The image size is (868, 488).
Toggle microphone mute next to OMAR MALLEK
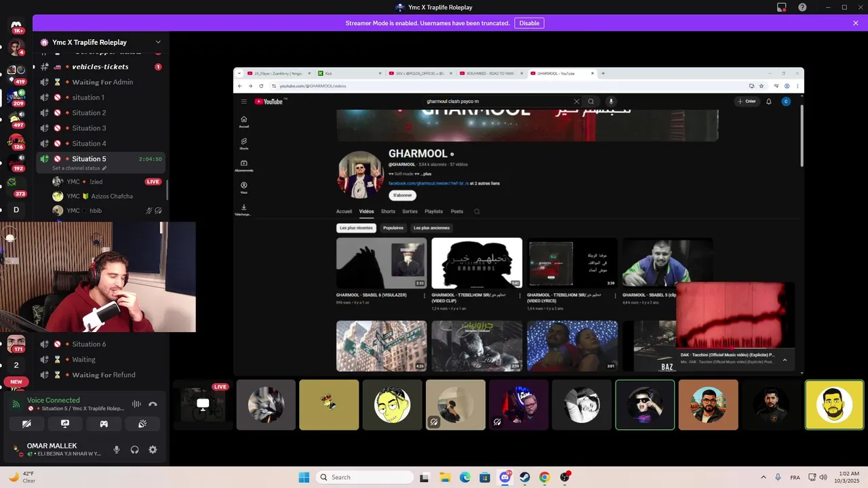coord(117,449)
